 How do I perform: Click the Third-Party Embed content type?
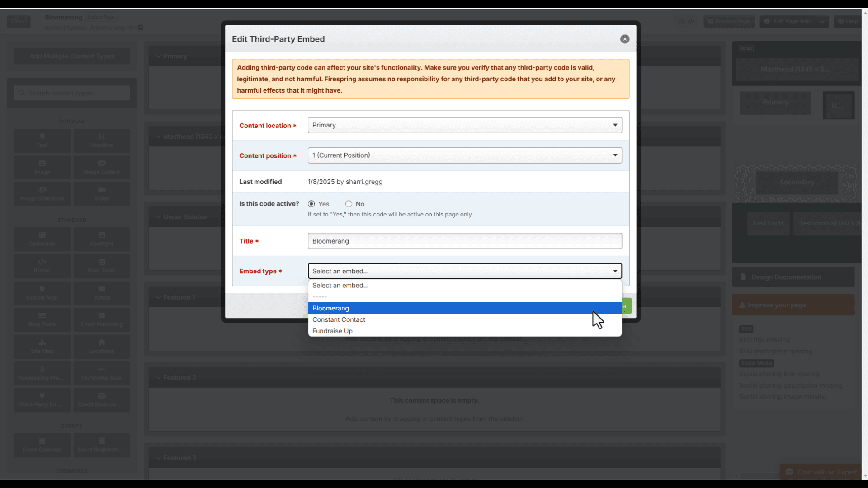click(42, 400)
